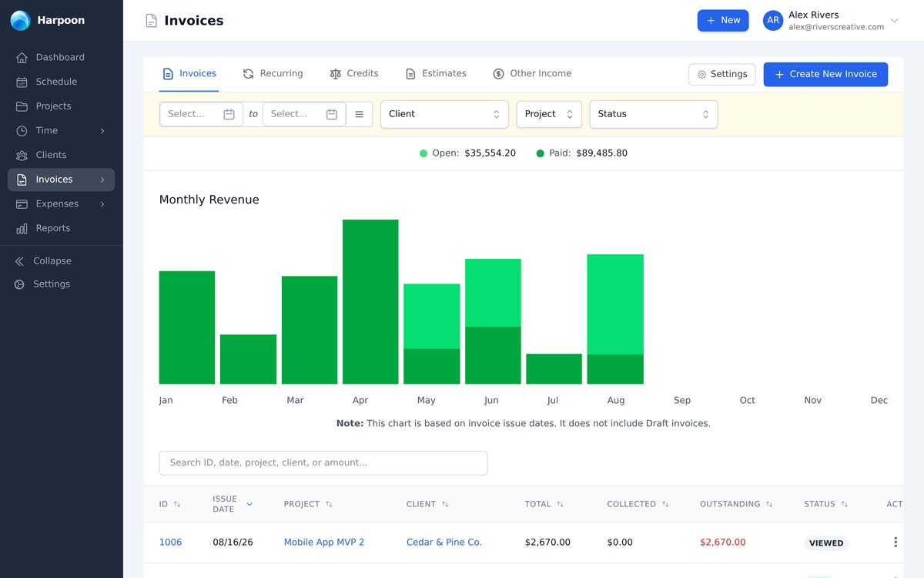Click the Open legend green dot
Screen dimensions: 924x578
click(423, 153)
